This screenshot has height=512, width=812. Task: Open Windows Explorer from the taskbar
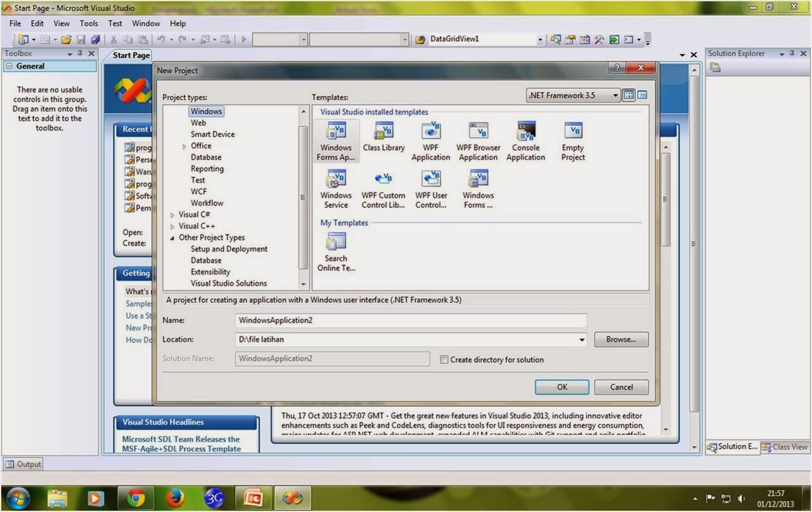coord(57,498)
